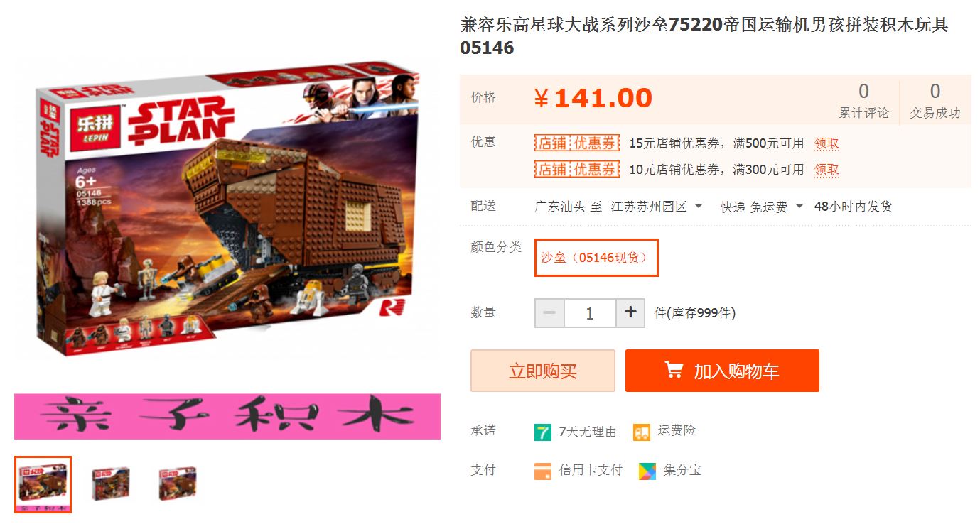Click the colorful 集分宝 icon
Screen dimensions: 980x524
647,471
